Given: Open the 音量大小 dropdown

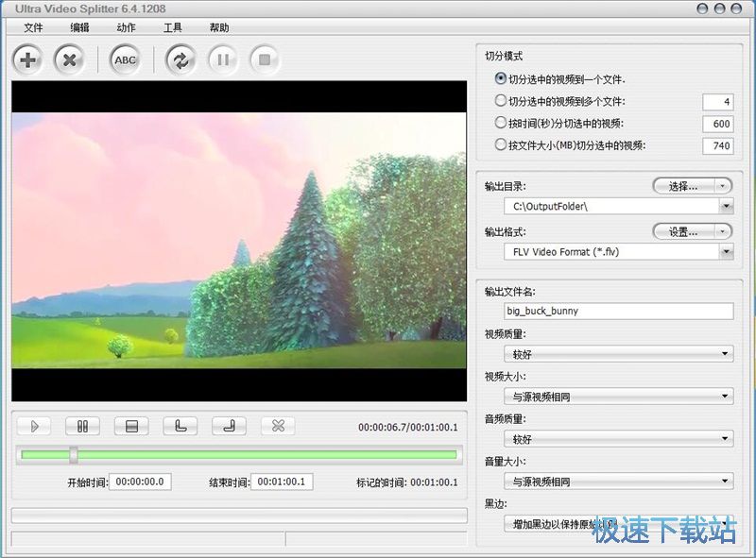Looking at the screenshot, I should [x=619, y=482].
